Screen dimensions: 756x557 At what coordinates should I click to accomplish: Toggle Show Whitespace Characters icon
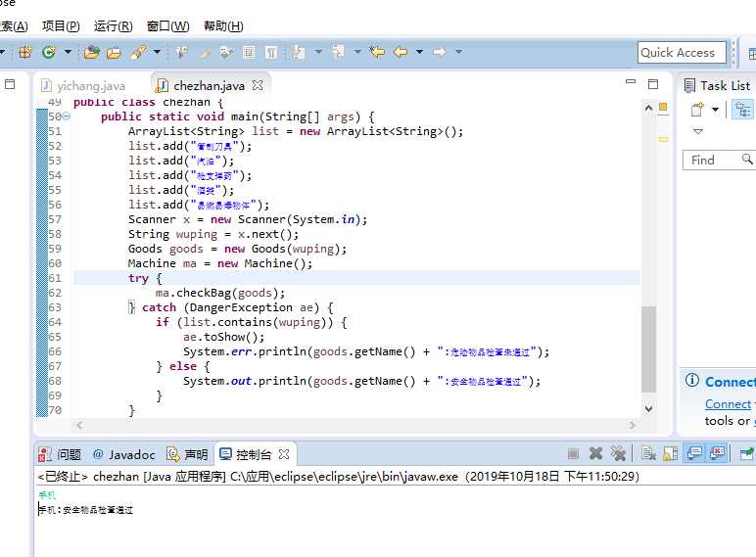click(x=271, y=52)
